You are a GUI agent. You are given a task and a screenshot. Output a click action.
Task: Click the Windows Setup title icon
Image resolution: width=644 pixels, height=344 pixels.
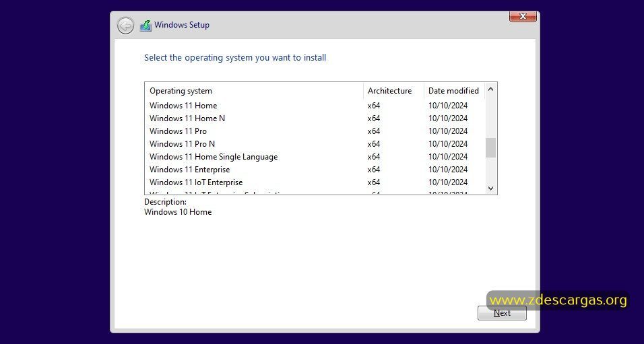coord(146,26)
